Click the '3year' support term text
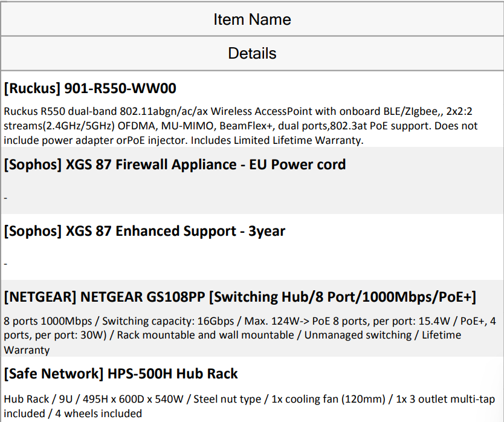This screenshot has height=422, width=504. click(267, 232)
